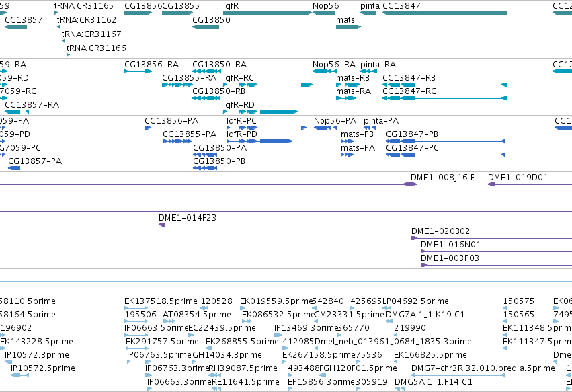Click protein lqfR-PD
The width and height of the screenshot is (572, 392).
point(259,141)
